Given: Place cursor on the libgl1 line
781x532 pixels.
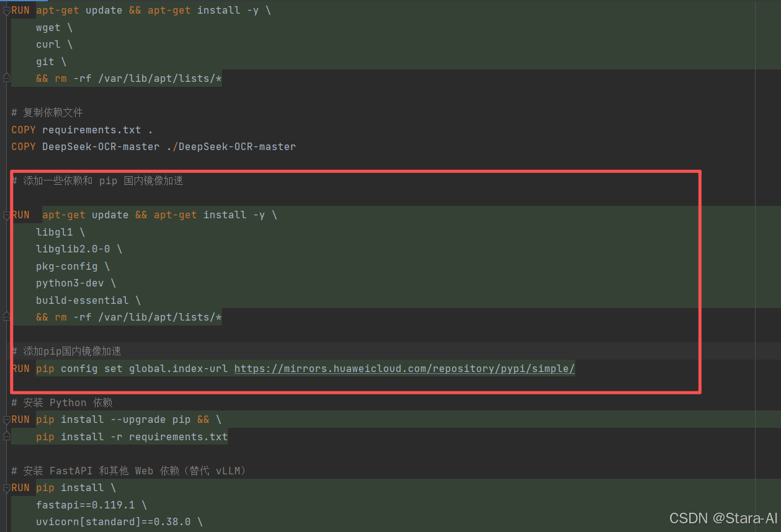Looking at the screenshot, I should [60, 233].
